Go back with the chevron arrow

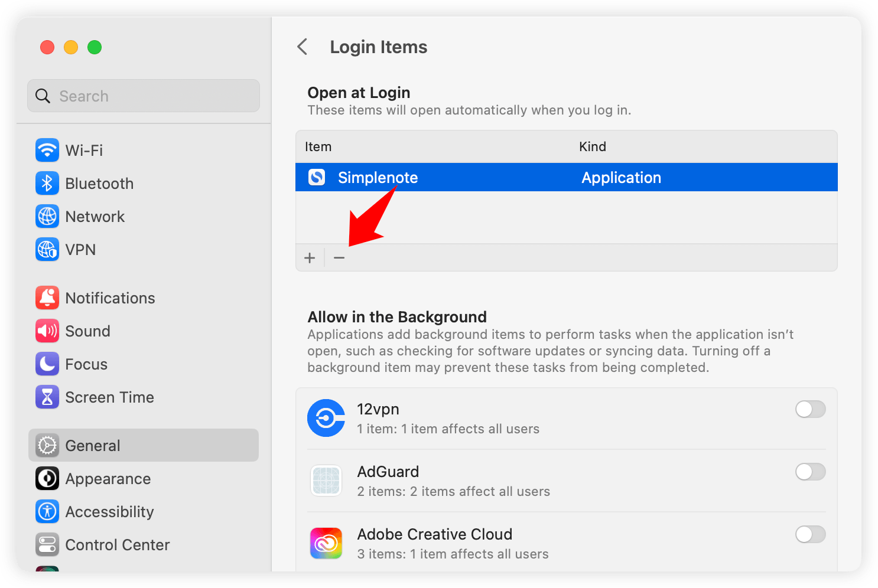coord(303,47)
